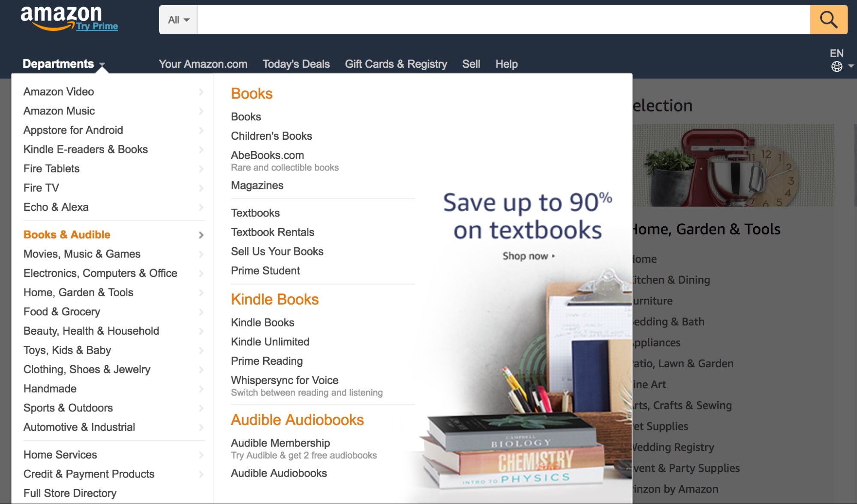Select Today's Deals navigation item
This screenshot has width=857, height=504.
[x=297, y=63]
